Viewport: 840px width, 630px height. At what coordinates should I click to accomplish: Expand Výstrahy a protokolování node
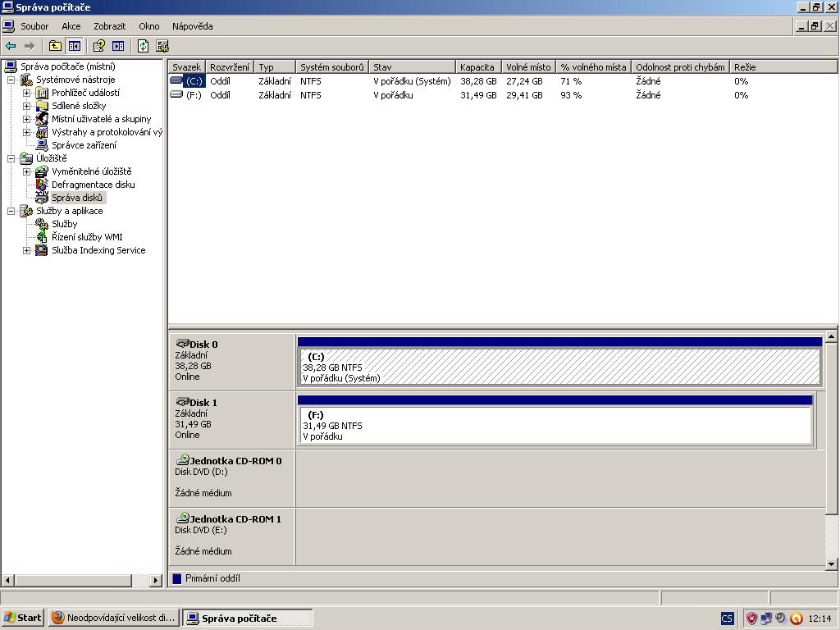26,132
